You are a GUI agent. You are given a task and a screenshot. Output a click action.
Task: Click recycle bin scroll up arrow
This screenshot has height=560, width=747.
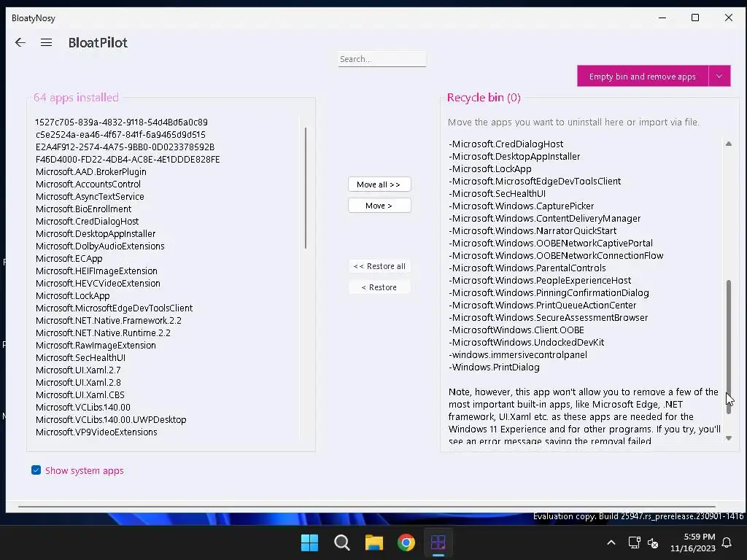coord(729,144)
